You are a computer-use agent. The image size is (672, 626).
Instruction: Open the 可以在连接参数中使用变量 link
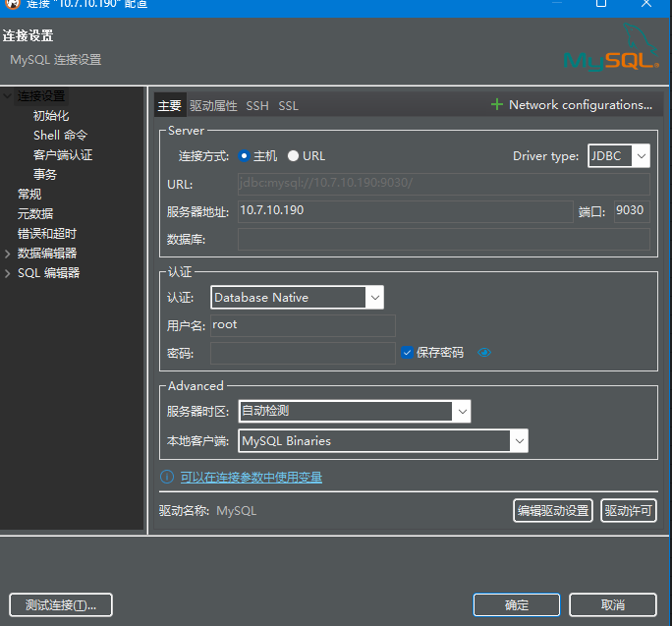click(x=252, y=477)
